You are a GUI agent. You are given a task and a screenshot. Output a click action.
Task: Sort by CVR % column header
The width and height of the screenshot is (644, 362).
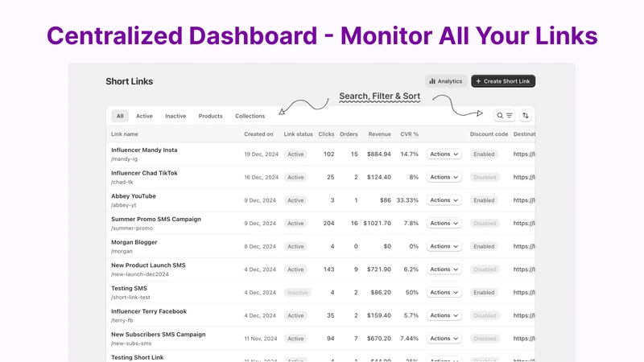coord(410,134)
